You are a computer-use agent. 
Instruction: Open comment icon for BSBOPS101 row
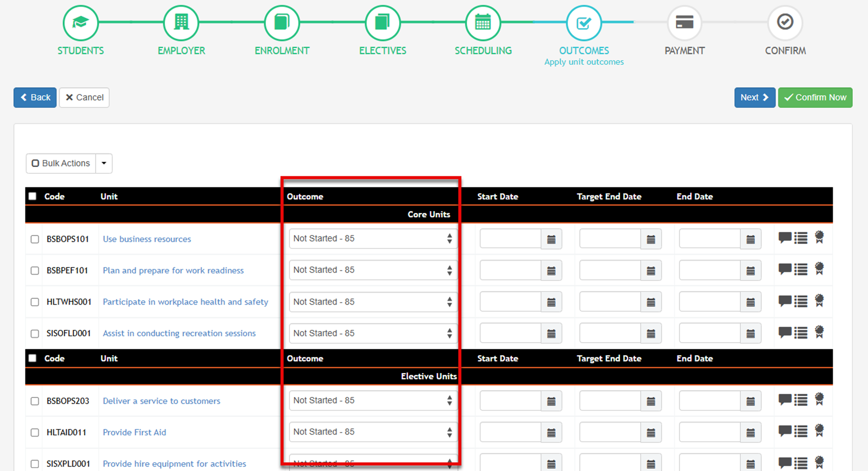[785, 238]
